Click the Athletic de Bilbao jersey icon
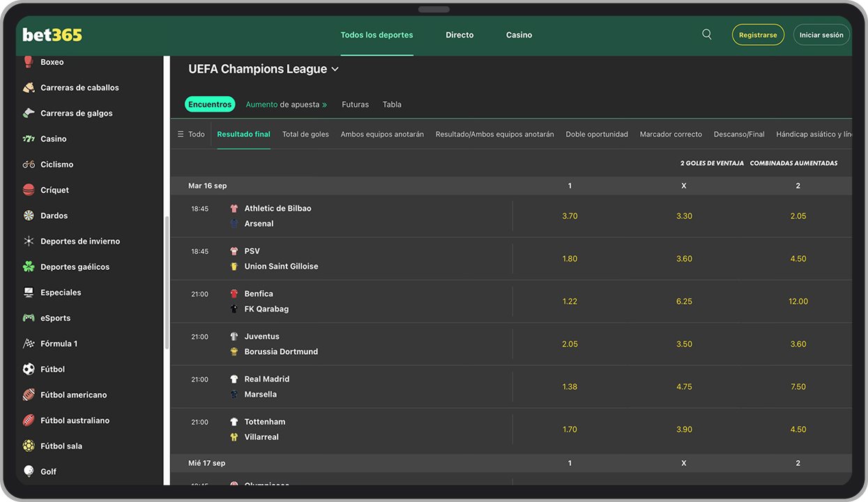The image size is (868, 502). [234, 208]
